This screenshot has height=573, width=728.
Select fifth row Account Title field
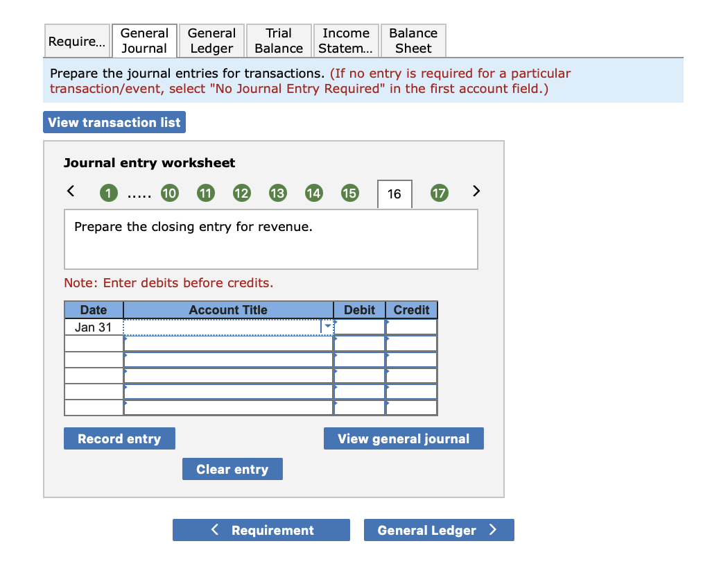228,391
